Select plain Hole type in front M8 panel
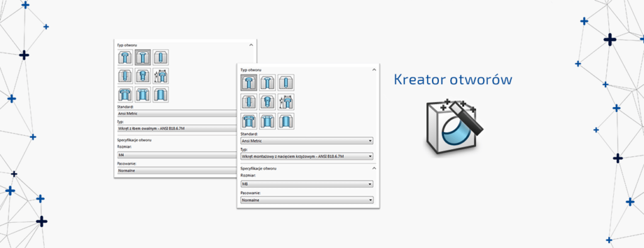The image size is (644, 248). click(x=286, y=82)
